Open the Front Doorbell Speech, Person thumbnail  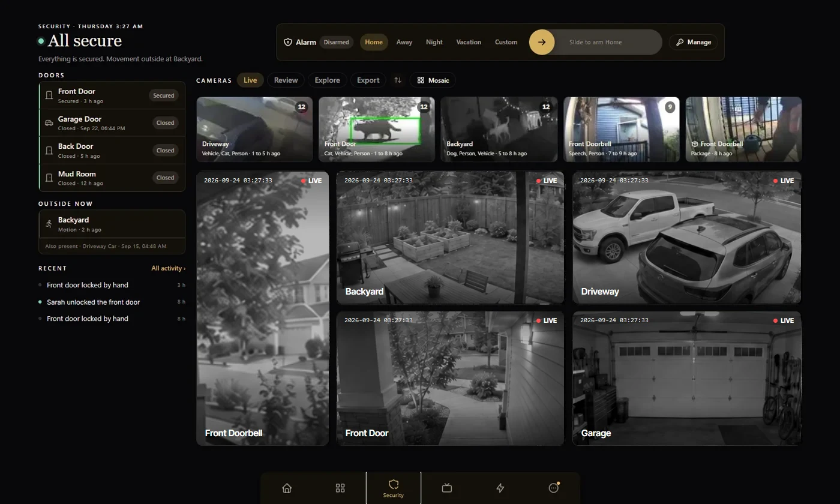pos(622,130)
